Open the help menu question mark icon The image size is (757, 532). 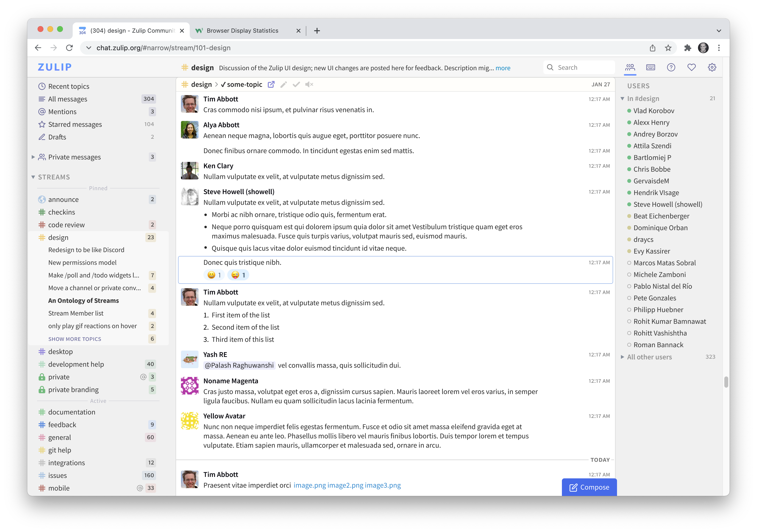671,67
